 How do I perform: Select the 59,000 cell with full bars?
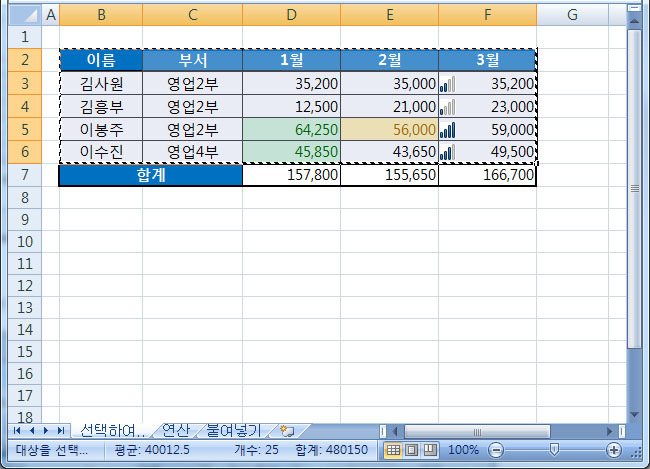tap(488, 129)
